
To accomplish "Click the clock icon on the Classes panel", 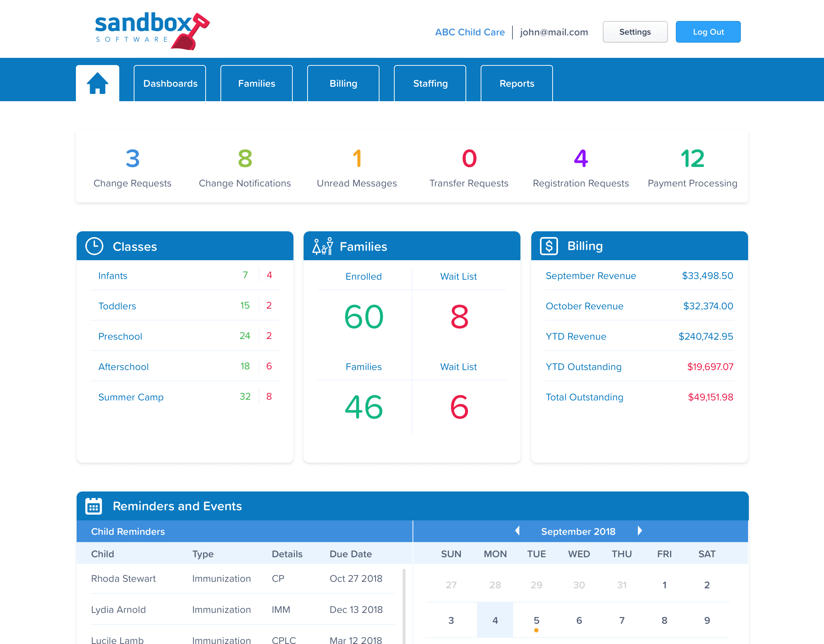I will [x=94, y=246].
